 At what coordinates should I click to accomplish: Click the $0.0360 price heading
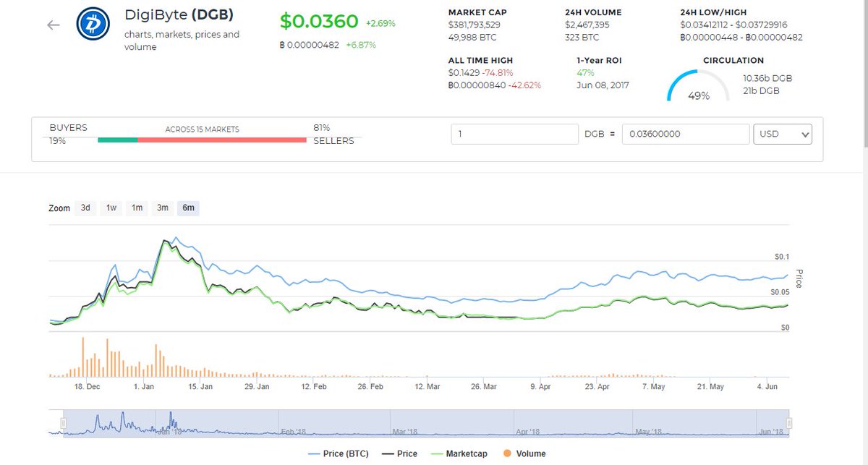[319, 22]
